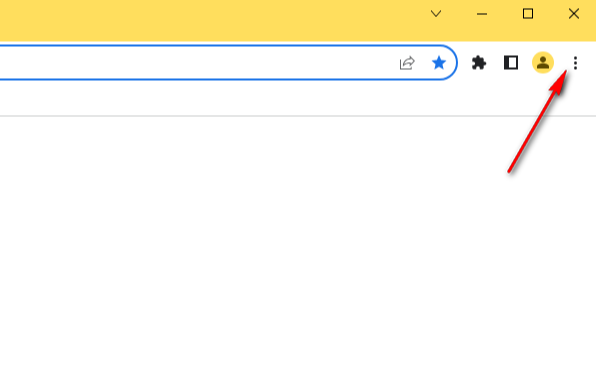Open the Chrome three-dot menu
Image resolution: width=596 pixels, height=372 pixels.
(x=575, y=63)
